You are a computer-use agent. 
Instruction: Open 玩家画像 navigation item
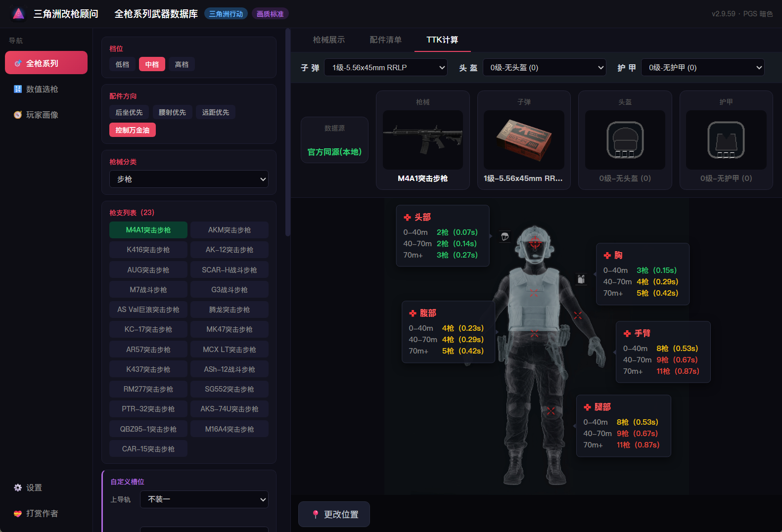point(46,115)
